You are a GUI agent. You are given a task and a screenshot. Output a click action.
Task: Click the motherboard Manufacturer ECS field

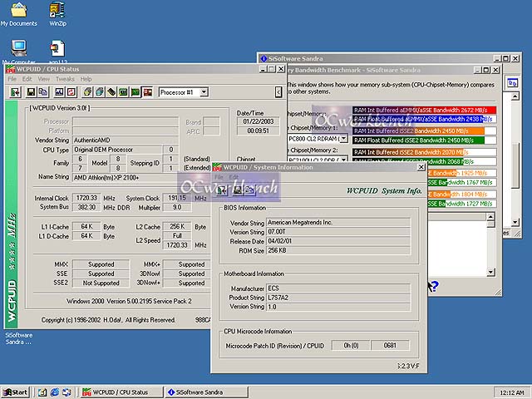point(338,288)
